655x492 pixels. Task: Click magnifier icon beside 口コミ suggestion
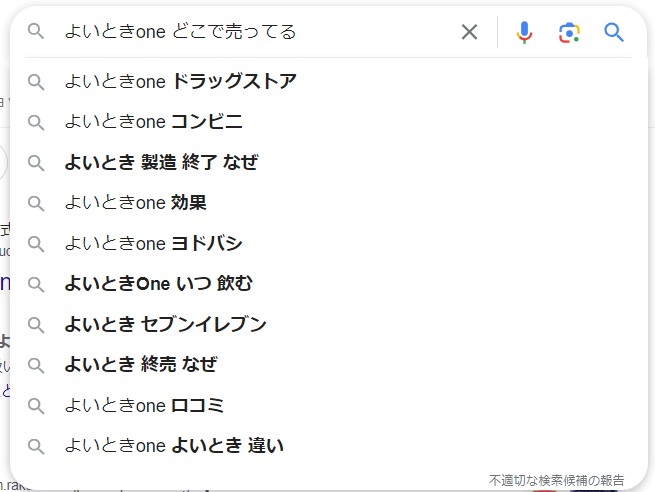(36, 406)
